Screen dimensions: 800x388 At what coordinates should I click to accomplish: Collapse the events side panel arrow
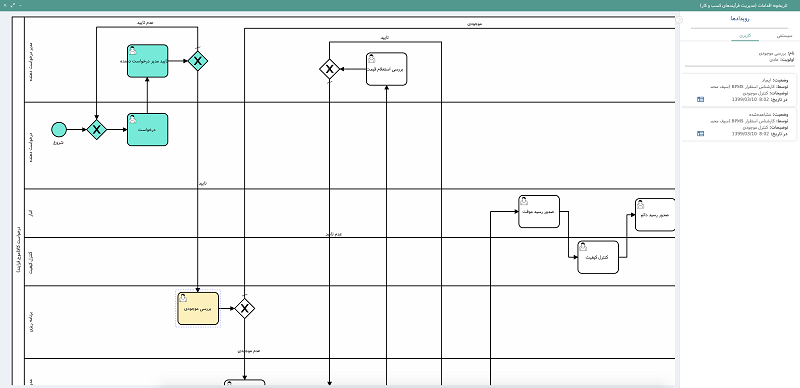[x=679, y=19]
